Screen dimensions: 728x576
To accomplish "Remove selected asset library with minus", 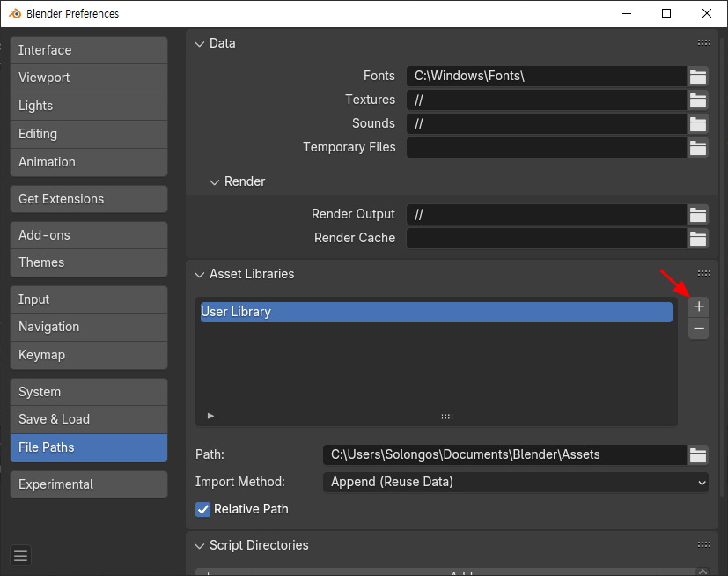I will 698,329.
